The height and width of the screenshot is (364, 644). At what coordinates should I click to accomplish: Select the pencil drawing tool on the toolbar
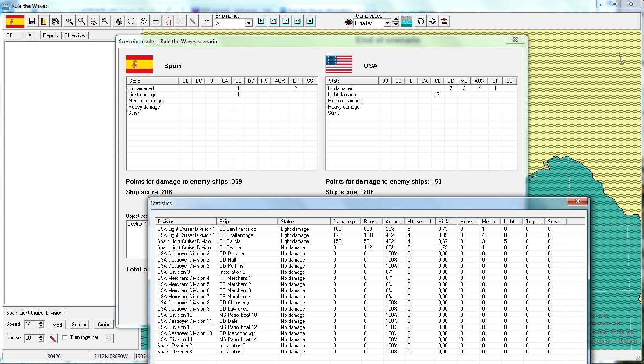[x=192, y=21]
